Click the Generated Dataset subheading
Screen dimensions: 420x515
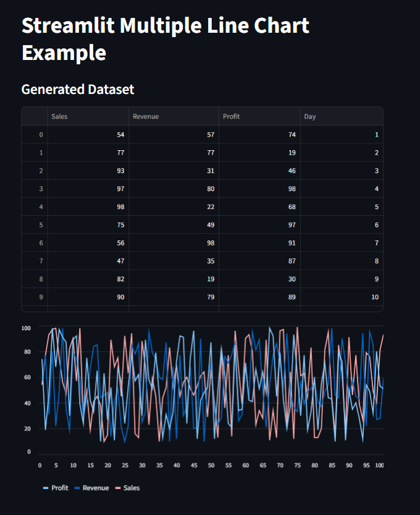(78, 89)
